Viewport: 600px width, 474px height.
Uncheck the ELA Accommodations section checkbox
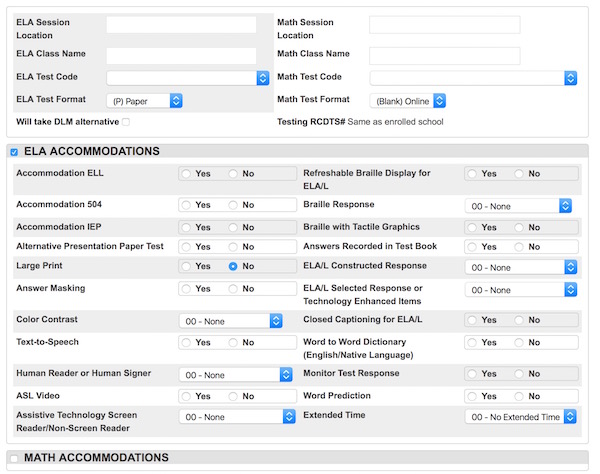coord(14,152)
